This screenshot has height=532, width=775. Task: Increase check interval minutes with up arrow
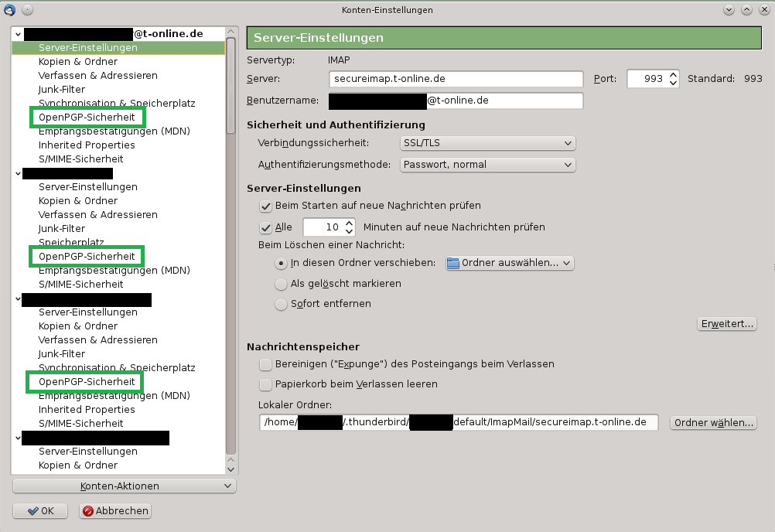pyautogui.click(x=350, y=223)
